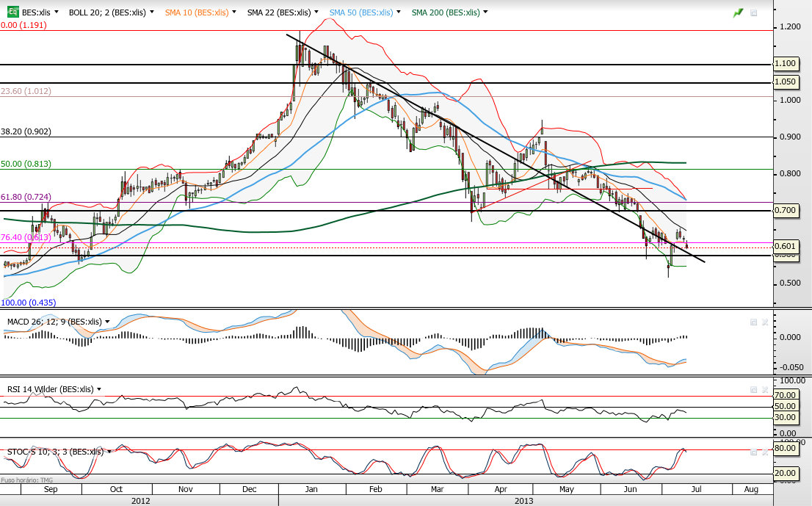Click the Fuso horário: TMG timezone text
The width and height of the screenshot is (812, 506).
tap(27, 480)
